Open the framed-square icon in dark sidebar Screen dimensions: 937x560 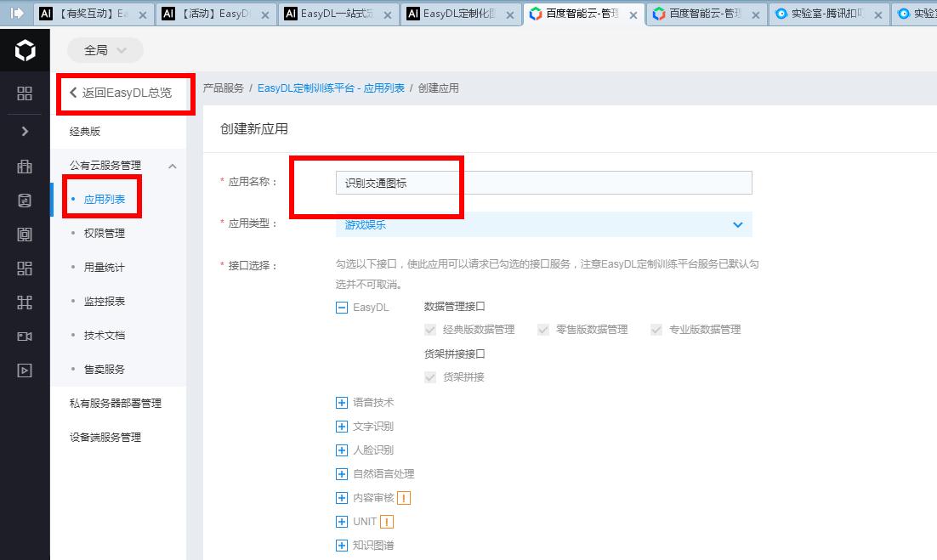25,234
